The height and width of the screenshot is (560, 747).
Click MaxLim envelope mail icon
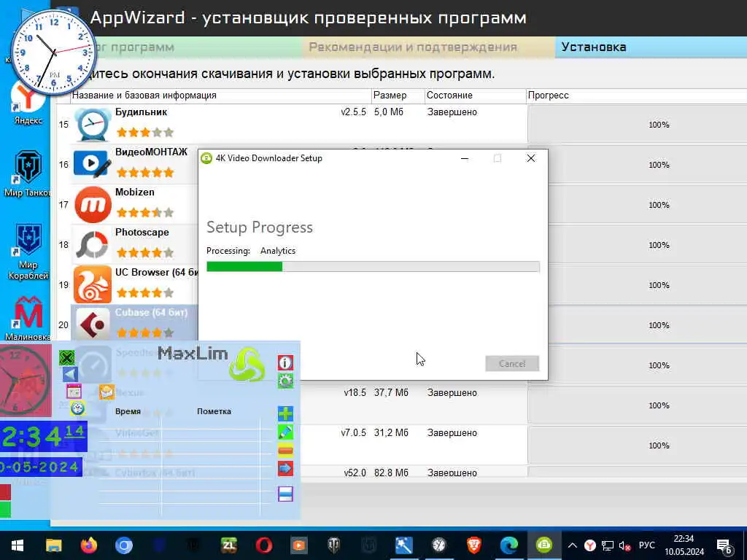tap(107, 392)
